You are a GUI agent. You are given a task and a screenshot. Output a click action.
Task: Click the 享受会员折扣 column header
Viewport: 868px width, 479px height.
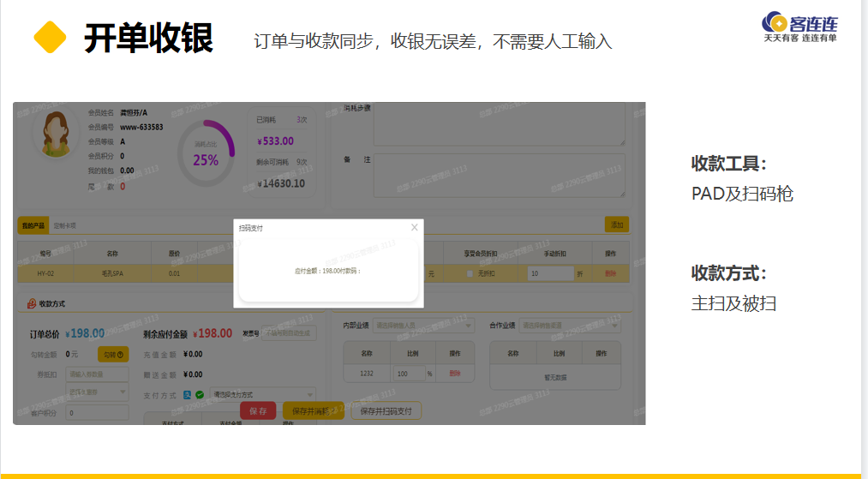481,254
